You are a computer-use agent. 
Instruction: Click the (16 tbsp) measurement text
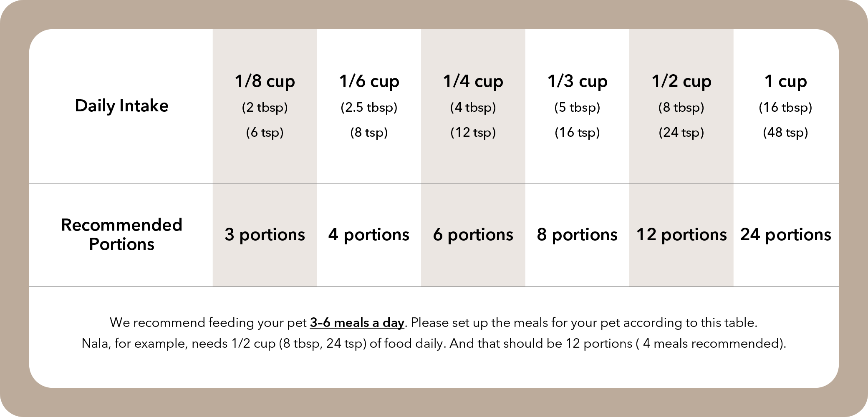pyautogui.click(x=785, y=108)
